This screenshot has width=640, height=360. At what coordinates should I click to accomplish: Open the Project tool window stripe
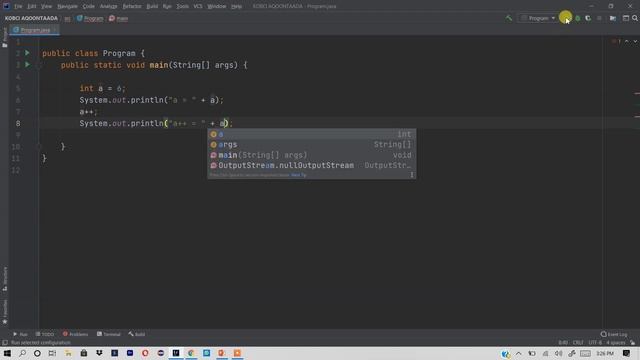coord(4,38)
